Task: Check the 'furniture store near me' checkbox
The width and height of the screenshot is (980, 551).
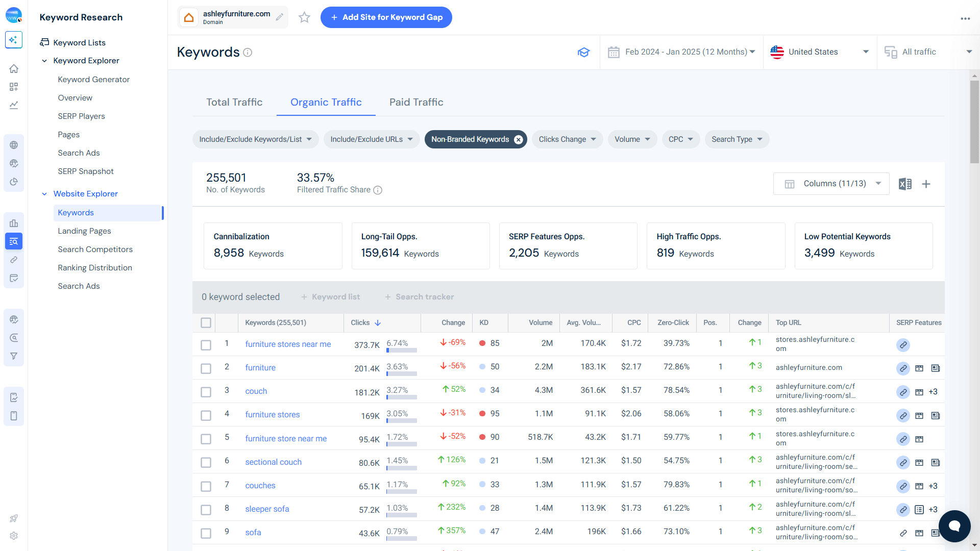Action: 206,439
